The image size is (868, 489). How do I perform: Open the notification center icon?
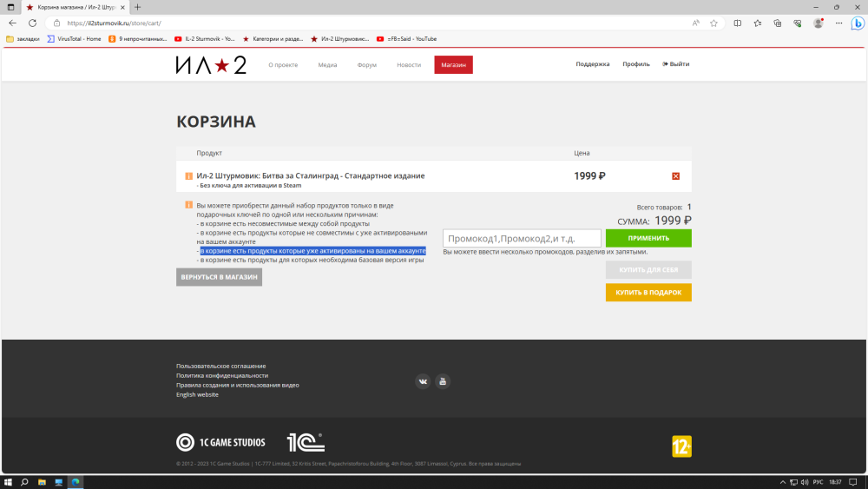(x=853, y=482)
